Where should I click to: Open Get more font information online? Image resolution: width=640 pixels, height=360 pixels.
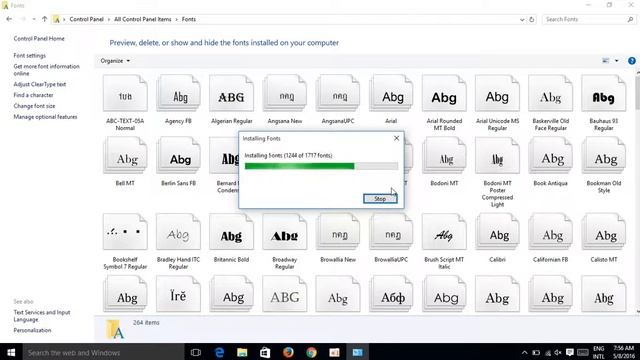click(x=47, y=70)
